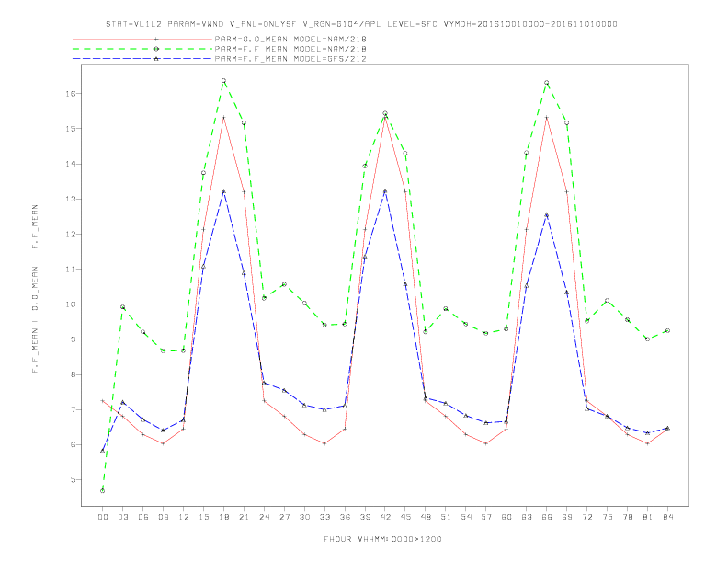The height and width of the screenshot is (563, 728).
Task: Click green NAM circle marker at hour 75
Action: coord(608,301)
